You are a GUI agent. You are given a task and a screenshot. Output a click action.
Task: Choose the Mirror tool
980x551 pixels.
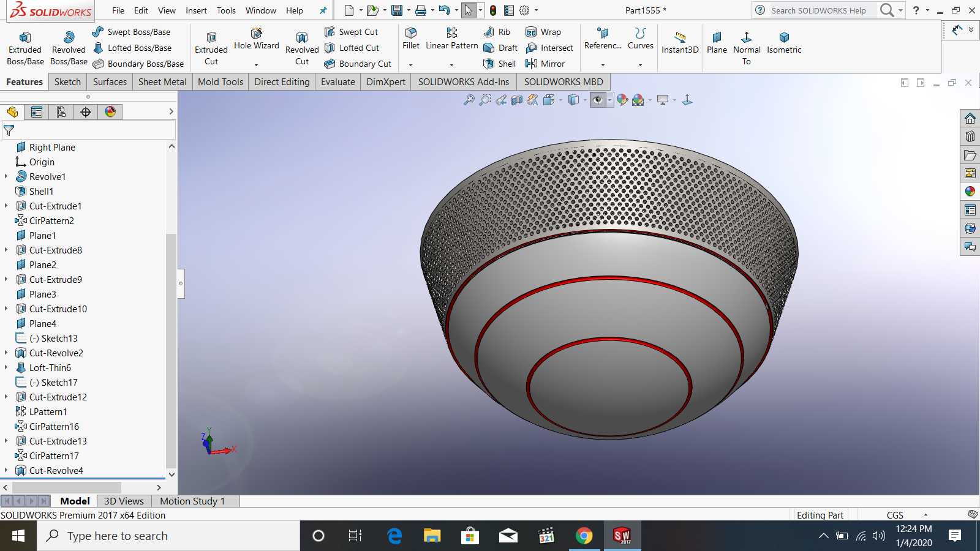pyautogui.click(x=545, y=64)
